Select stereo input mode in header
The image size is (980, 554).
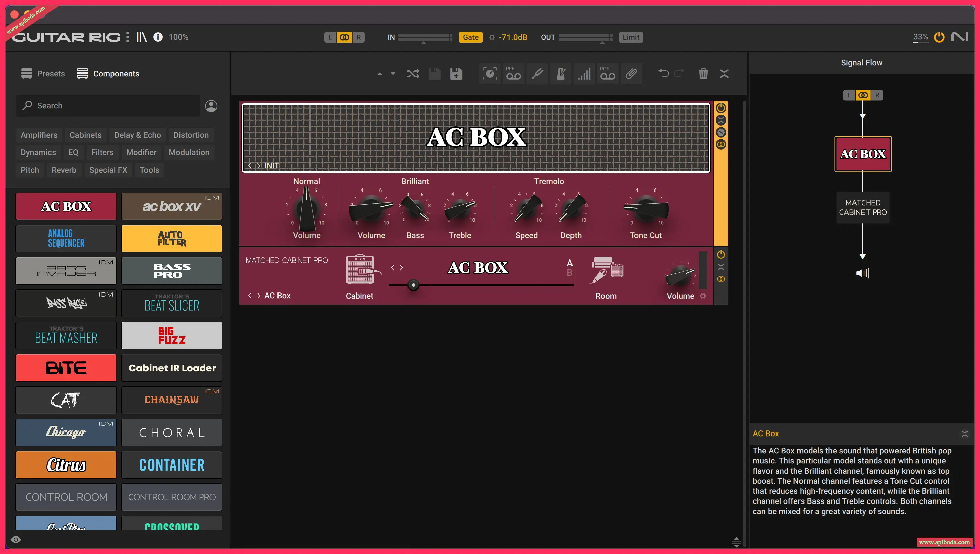344,37
